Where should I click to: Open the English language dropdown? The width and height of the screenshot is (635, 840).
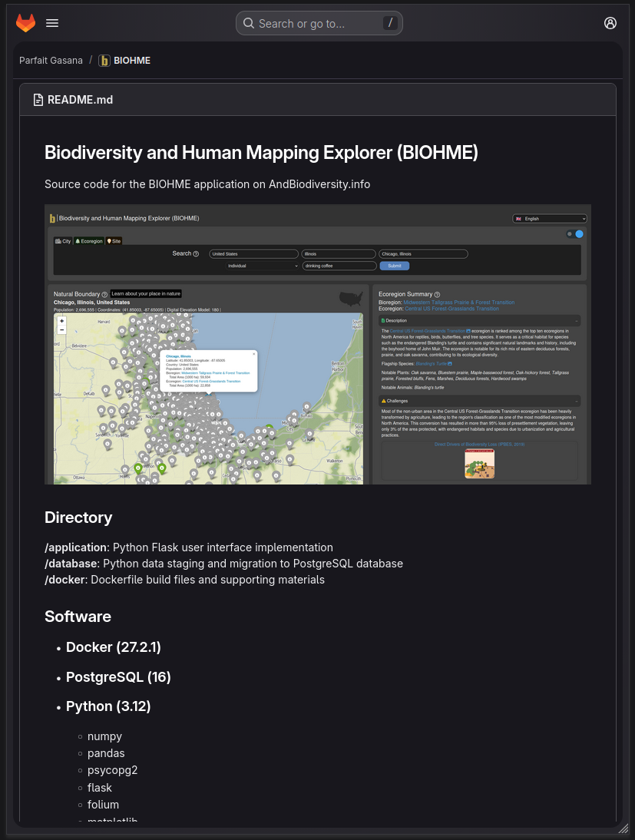click(551, 218)
